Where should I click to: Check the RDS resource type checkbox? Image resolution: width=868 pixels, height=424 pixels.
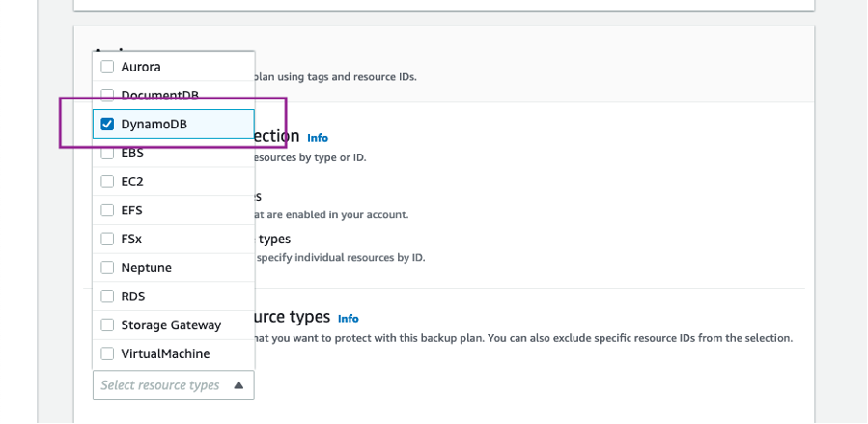[107, 297]
